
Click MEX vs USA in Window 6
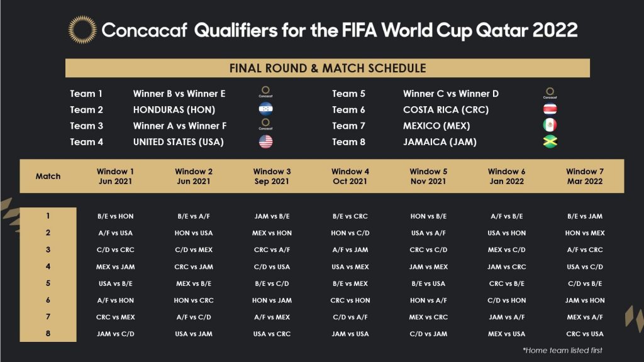506,334
